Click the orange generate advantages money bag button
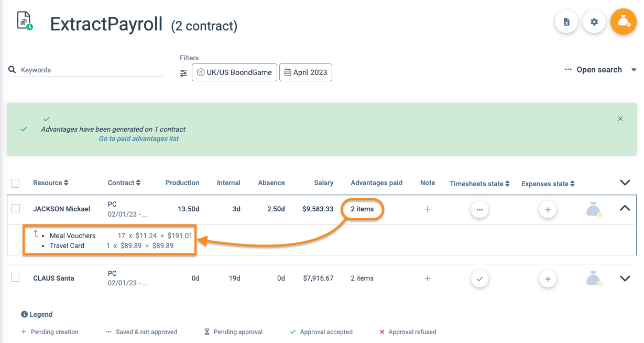 point(623,22)
